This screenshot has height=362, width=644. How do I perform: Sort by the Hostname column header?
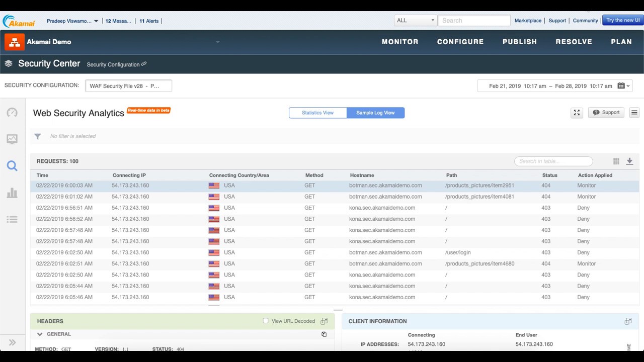362,175
